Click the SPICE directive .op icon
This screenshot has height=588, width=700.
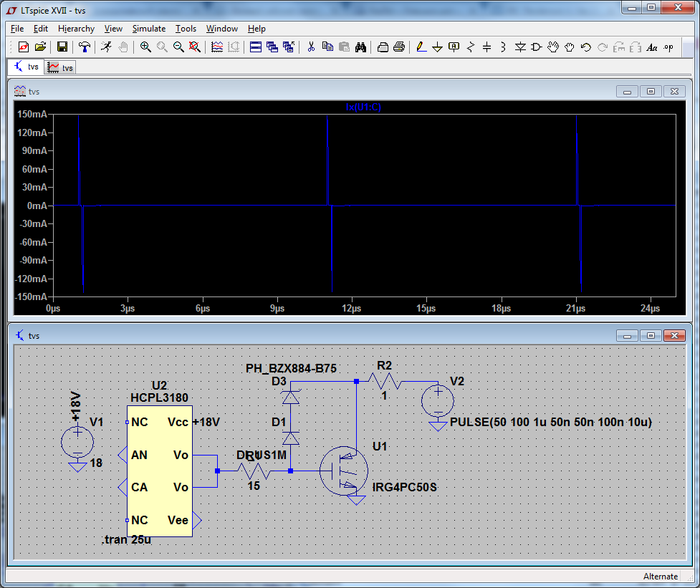668,47
